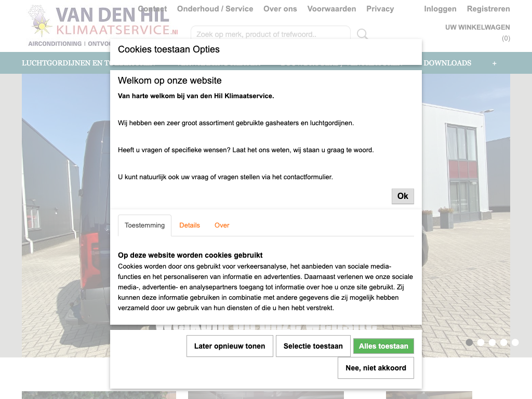The image size is (532, 399).
Task: Open Onderhoud / Service page
Action: click(x=215, y=9)
